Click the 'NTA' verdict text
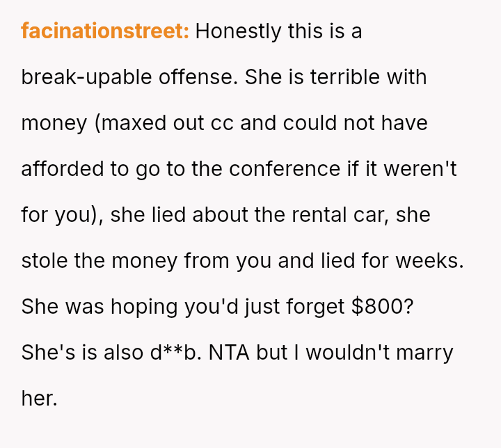 coord(230,353)
